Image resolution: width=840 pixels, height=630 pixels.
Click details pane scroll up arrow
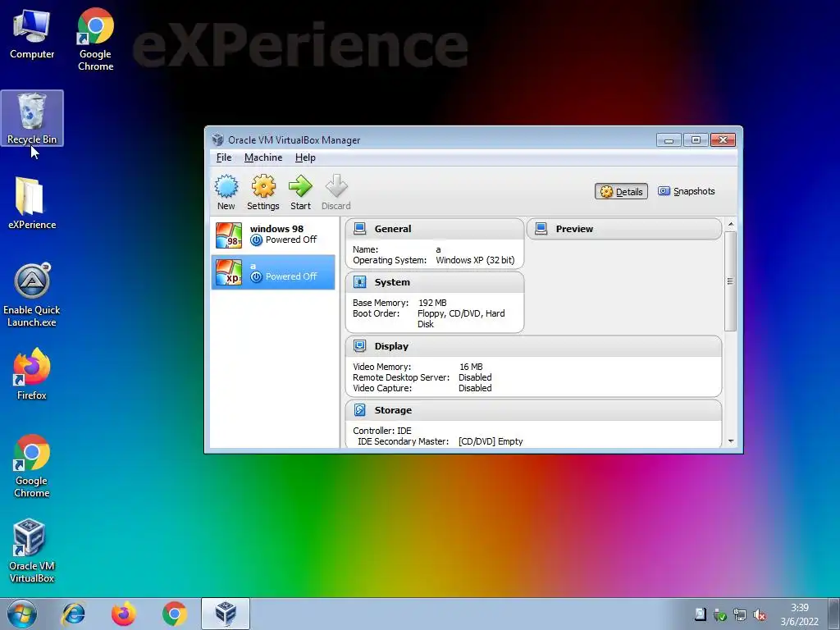tap(731, 223)
